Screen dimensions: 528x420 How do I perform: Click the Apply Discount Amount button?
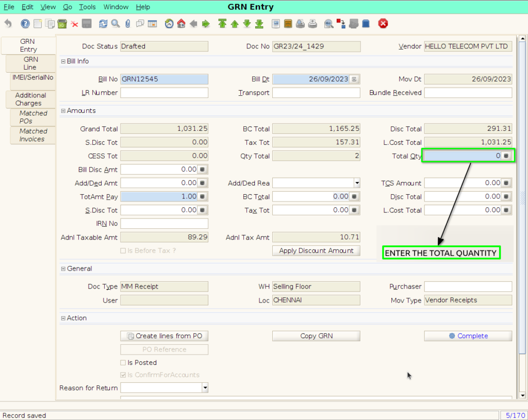point(316,251)
